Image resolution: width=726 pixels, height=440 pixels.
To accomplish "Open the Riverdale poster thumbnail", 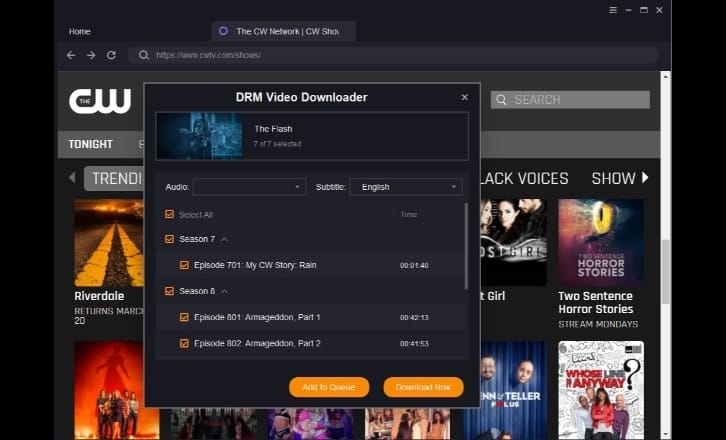I will point(109,243).
